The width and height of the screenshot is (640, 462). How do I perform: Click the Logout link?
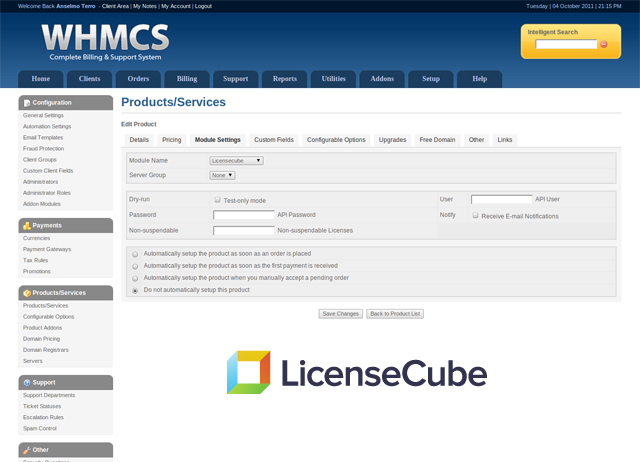coord(203,6)
